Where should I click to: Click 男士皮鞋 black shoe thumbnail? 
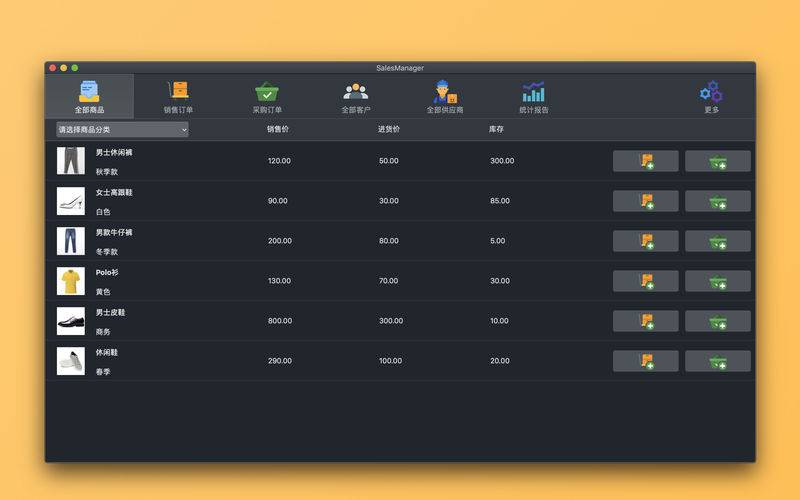click(71, 321)
